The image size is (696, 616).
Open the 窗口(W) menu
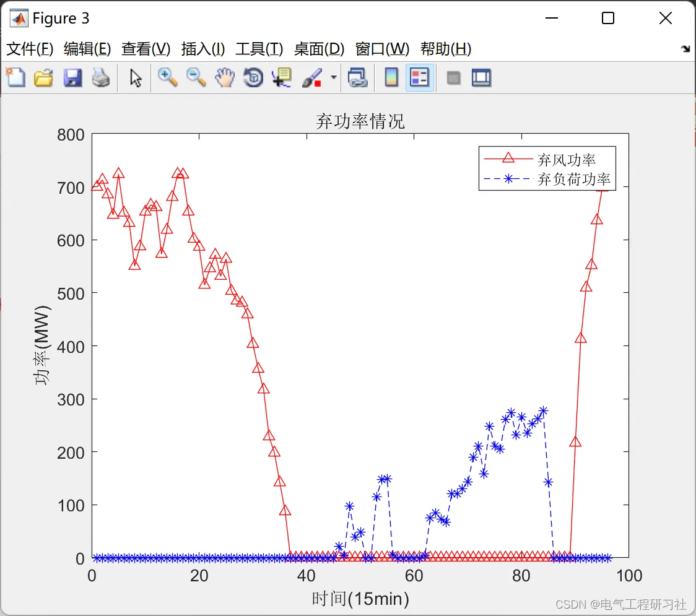(x=382, y=49)
